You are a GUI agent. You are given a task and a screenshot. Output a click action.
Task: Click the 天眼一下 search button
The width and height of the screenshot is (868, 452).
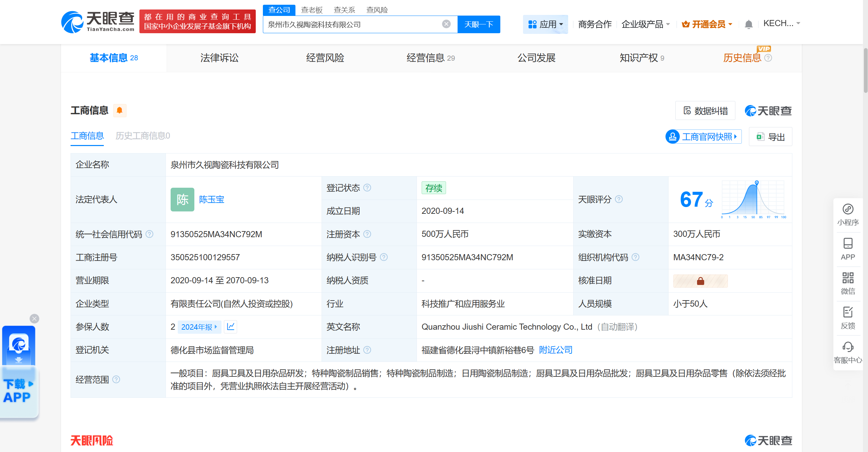[479, 24]
